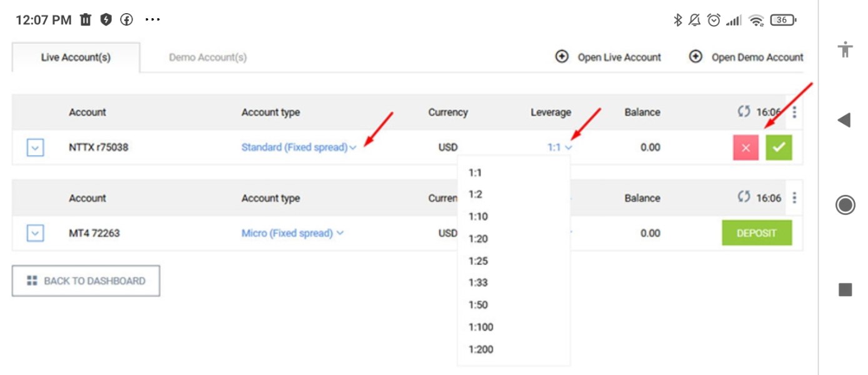Tap Android back navigation triangle
Screen dimensions: 868x375
(x=844, y=120)
